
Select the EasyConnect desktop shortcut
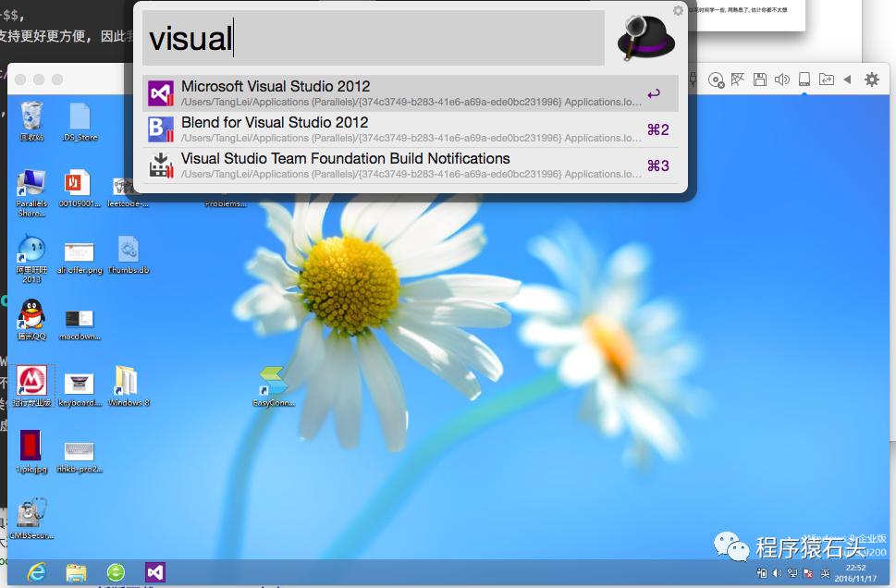click(273, 386)
